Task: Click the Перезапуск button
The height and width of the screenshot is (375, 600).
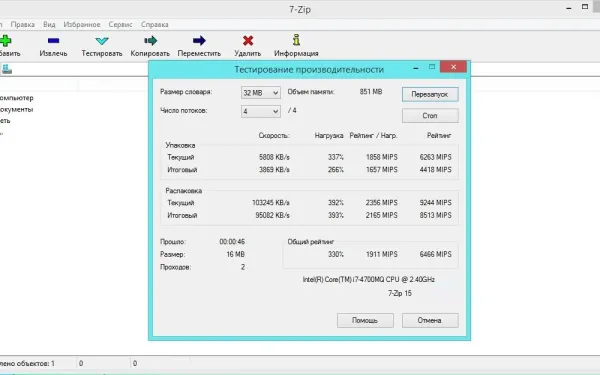Action: [430, 94]
